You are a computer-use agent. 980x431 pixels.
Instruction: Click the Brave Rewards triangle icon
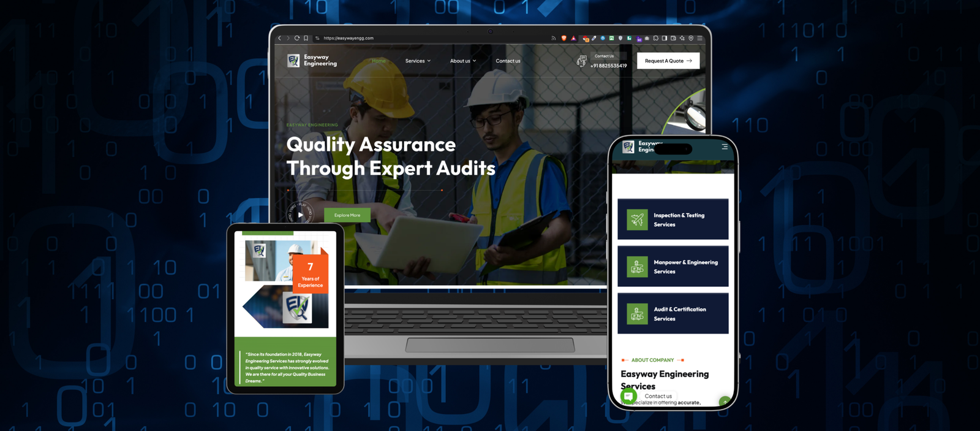coord(573,38)
